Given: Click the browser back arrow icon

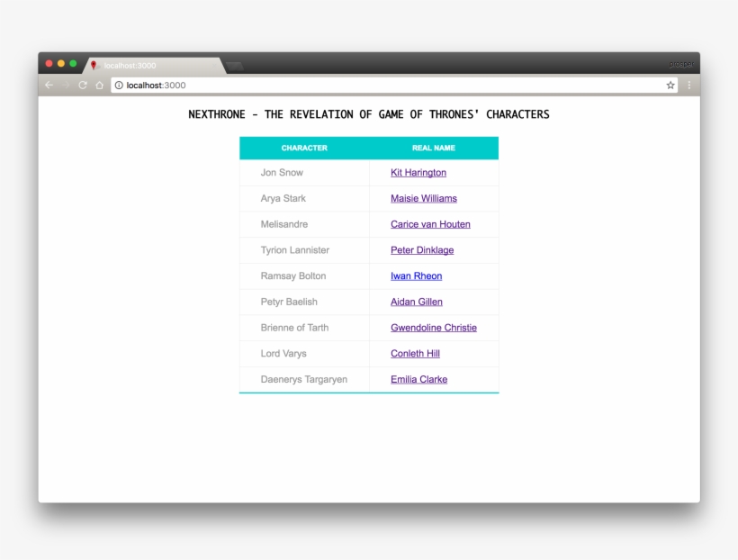Looking at the screenshot, I should click(x=48, y=85).
